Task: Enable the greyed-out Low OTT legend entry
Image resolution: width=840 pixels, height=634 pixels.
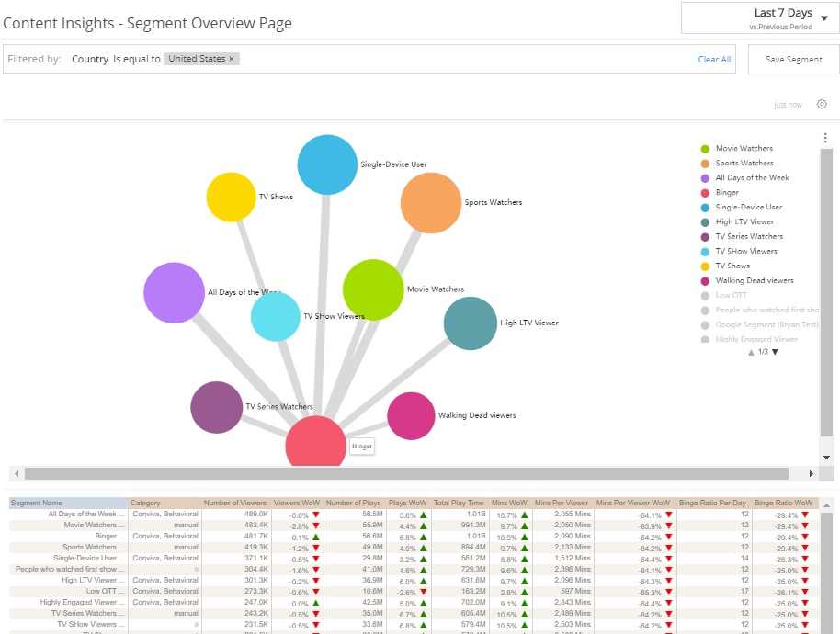Action: click(724, 295)
